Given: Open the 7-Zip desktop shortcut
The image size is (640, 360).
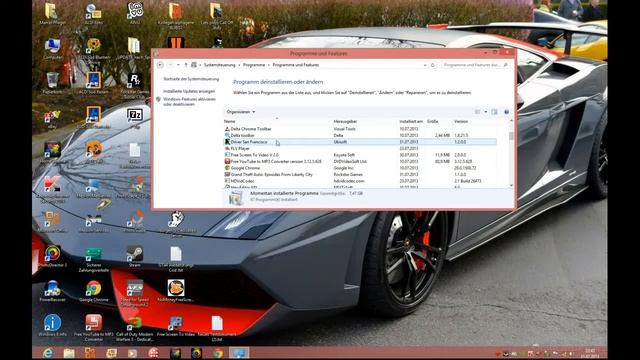Looking at the screenshot, I should [135, 118].
